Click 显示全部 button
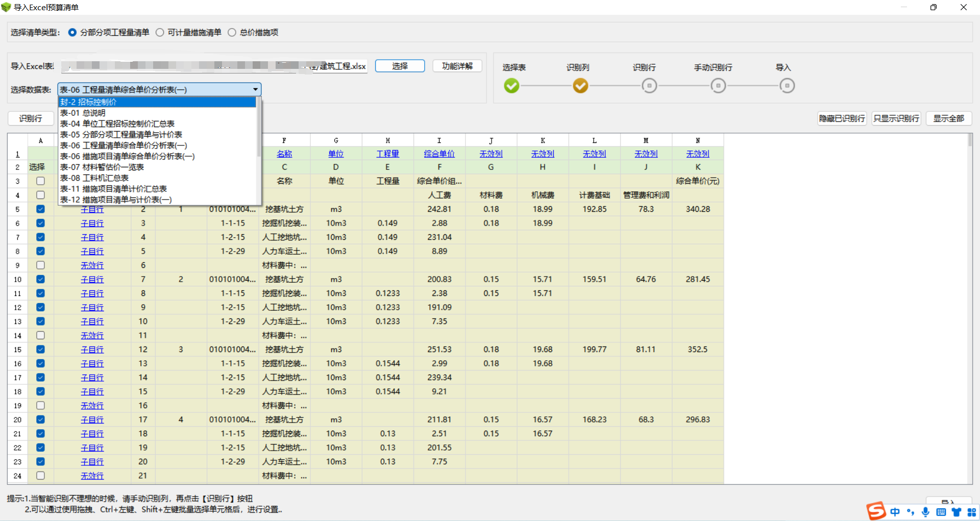Image resolution: width=980 pixels, height=521 pixels. 949,118
